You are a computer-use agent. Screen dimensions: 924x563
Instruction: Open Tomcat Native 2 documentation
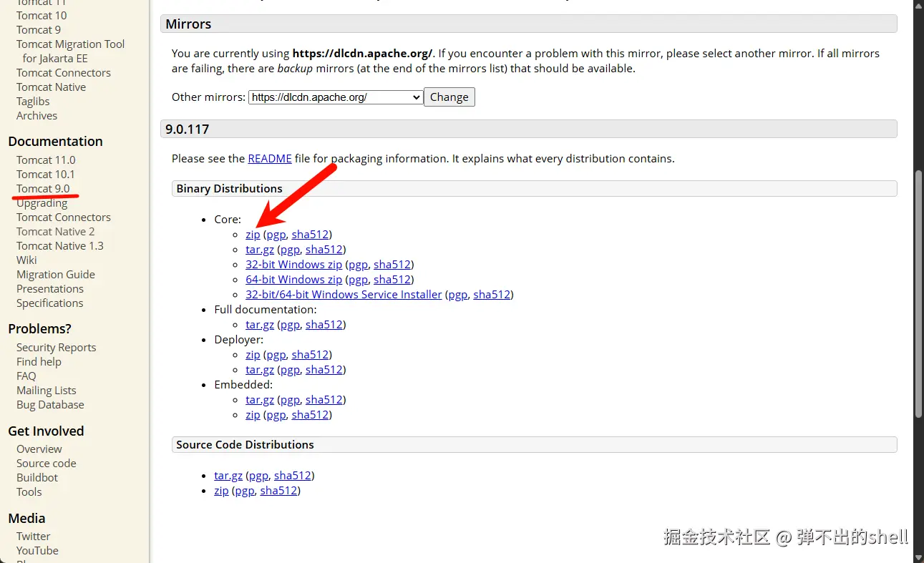(x=56, y=231)
